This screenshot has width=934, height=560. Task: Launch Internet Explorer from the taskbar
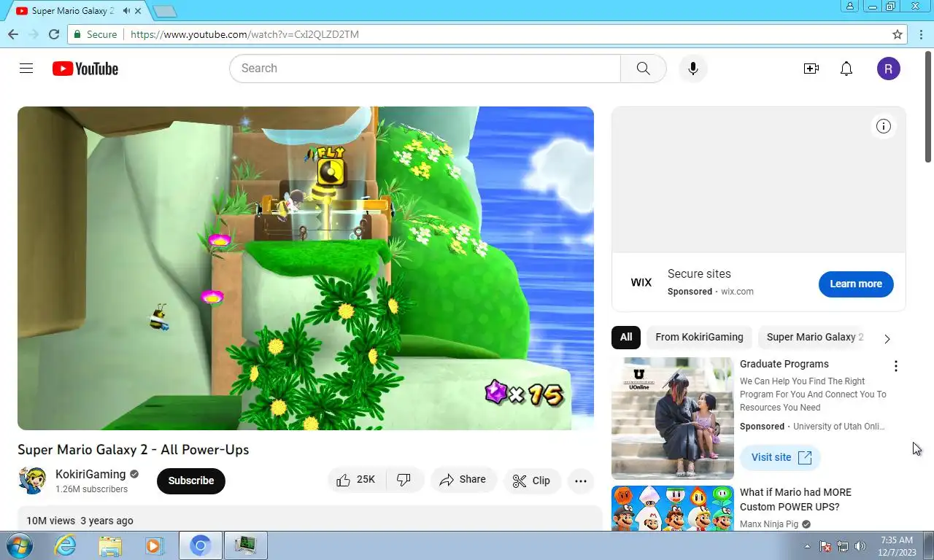pos(65,545)
